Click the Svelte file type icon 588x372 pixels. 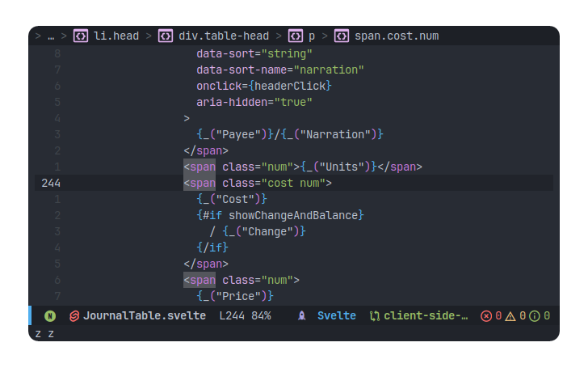[74, 316]
